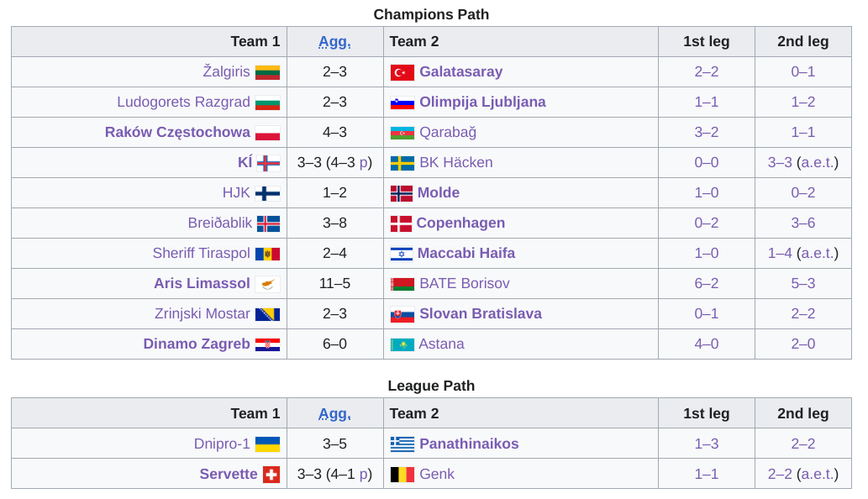Open the 3–6 second leg score for Copenhagen

click(x=802, y=223)
